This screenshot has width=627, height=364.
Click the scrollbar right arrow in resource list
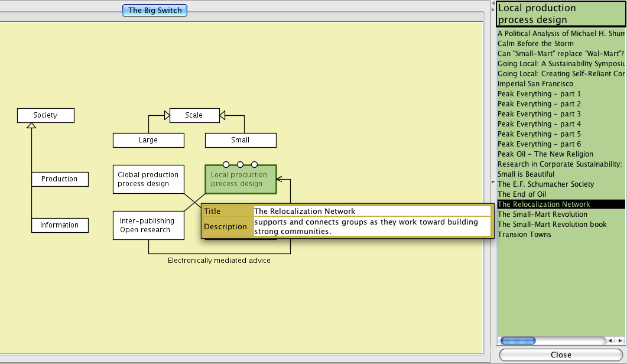(x=620, y=340)
